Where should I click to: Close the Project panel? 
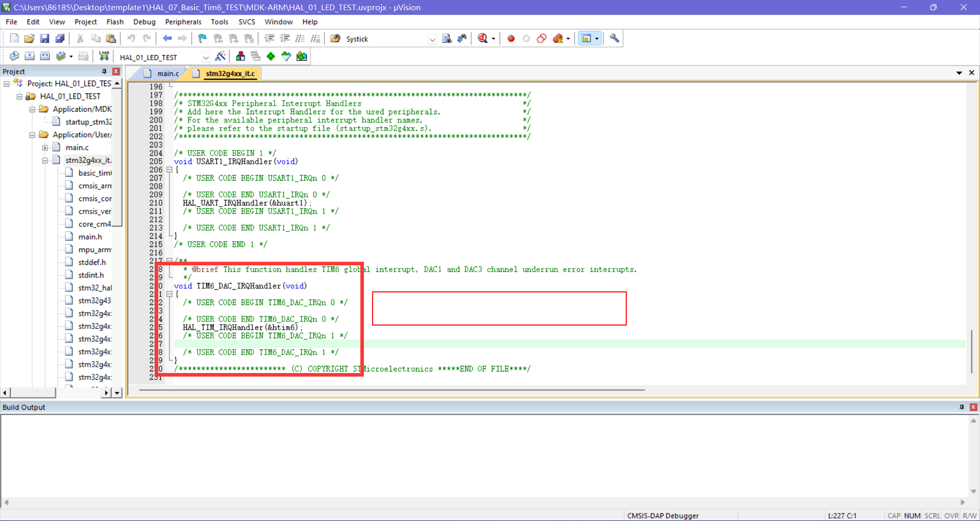[116, 71]
